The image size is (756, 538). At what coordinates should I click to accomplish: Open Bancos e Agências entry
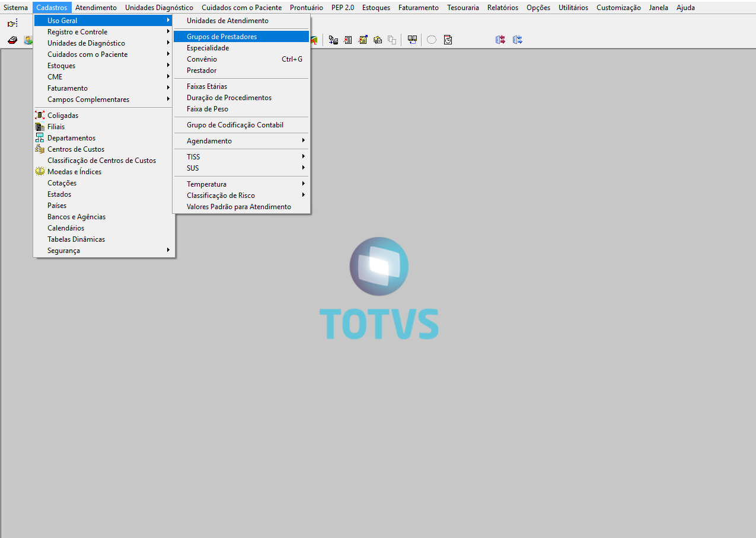(104, 217)
